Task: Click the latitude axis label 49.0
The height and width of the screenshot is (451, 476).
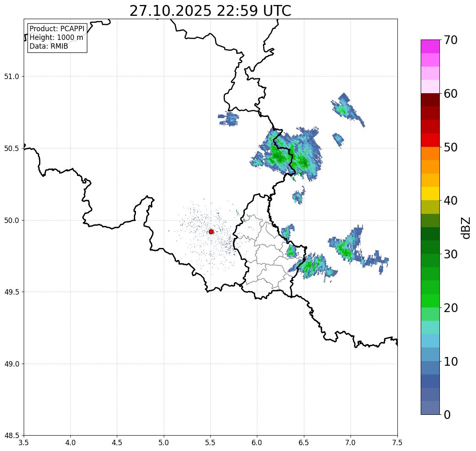Action: tap(12, 364)
